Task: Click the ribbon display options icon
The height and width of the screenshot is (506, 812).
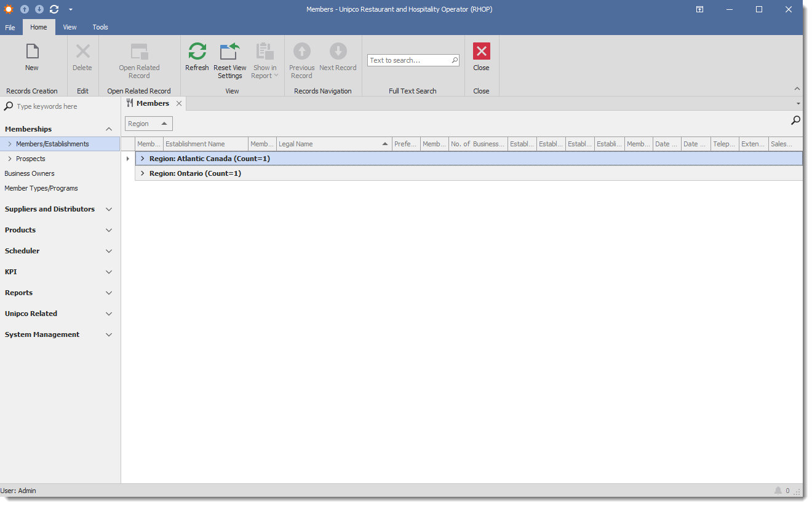Action: point(699,9)
